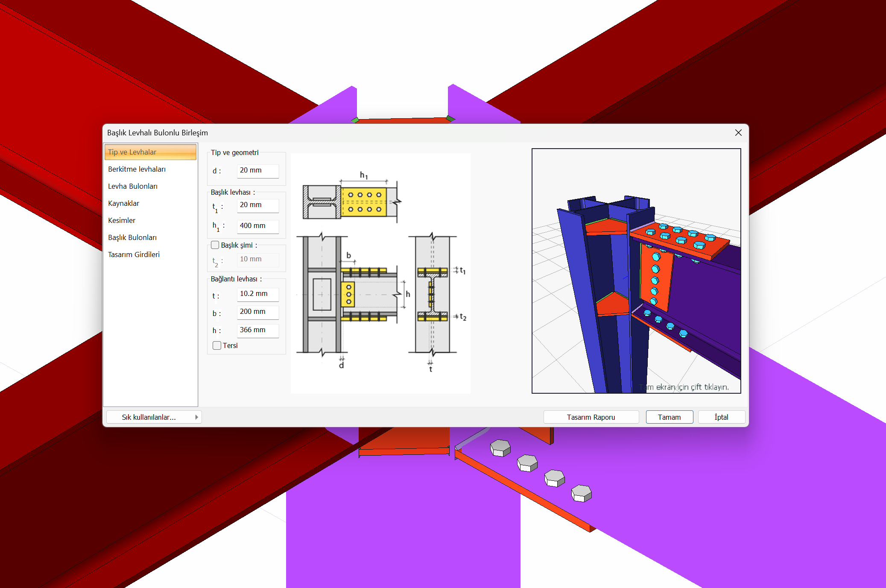The image size is (886, 588).
Task: Cancel using the İptal button
Action: (x=721, y=417)
